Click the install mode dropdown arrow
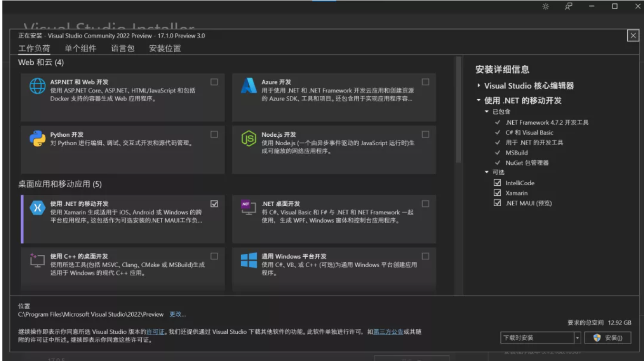Viewport: 644px width, 361px height. [578, 338]
